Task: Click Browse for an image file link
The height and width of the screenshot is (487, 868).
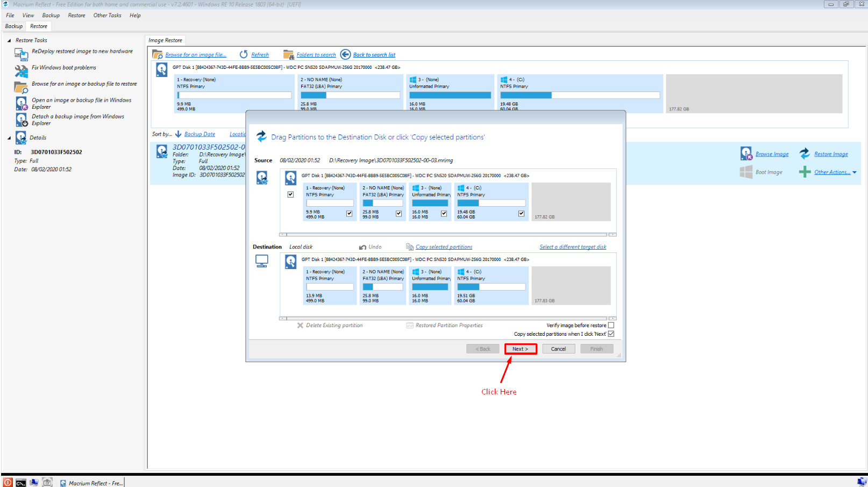Action: [x=196, y=55]
